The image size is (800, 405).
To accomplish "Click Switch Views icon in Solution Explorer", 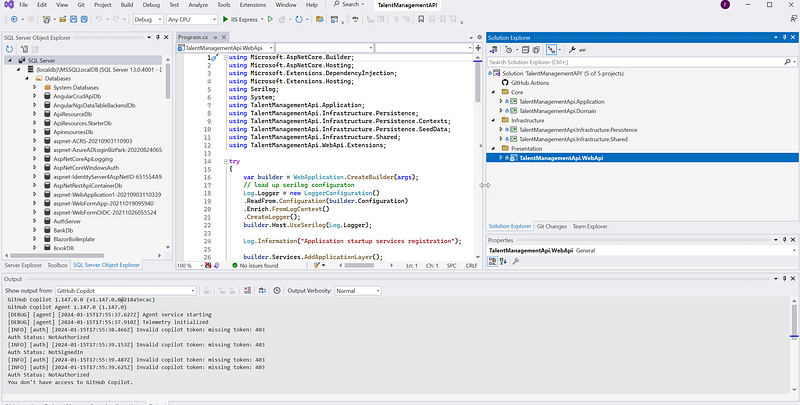I will pyautogui.click(x=494, y=49).
